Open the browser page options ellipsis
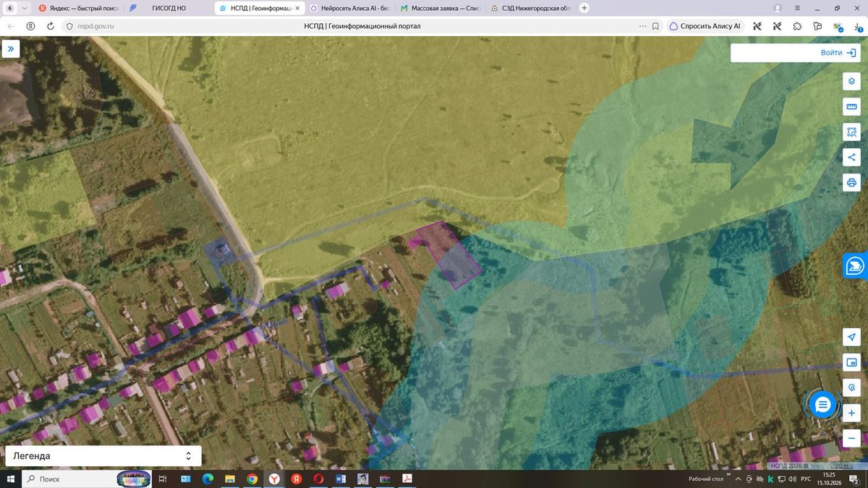868x488 pixels. point(642,26)
